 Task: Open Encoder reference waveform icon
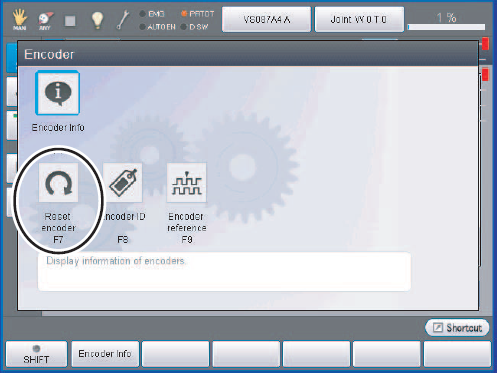187,183
